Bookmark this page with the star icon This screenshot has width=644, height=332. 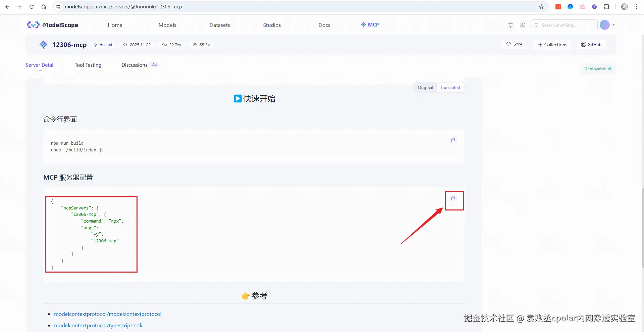(x=541, y=7)
